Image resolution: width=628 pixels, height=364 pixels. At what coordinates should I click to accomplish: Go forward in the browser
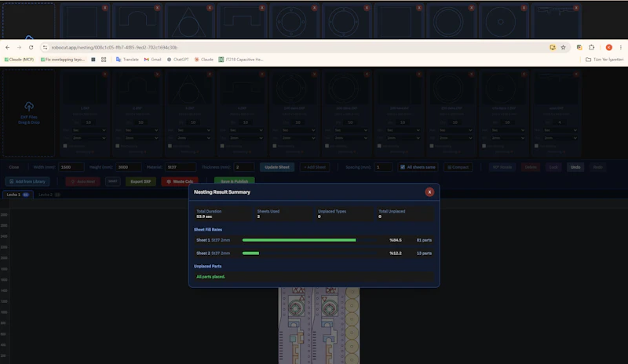(x=19, y=47)
